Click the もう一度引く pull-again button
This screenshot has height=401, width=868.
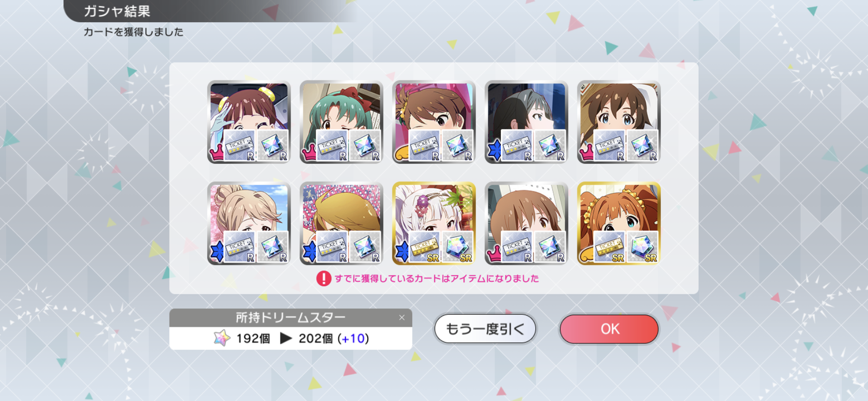pyautogui.click(x=485, y=329)
